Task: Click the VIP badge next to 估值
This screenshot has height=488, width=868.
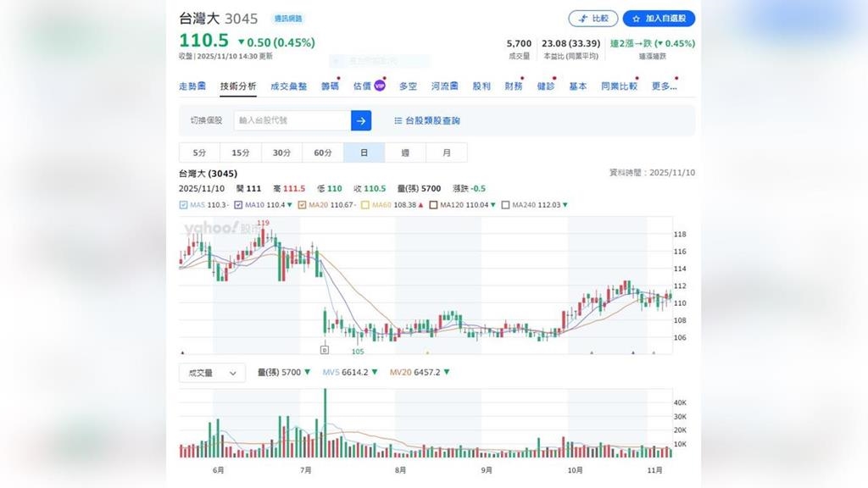Action: tap(378, 86)
